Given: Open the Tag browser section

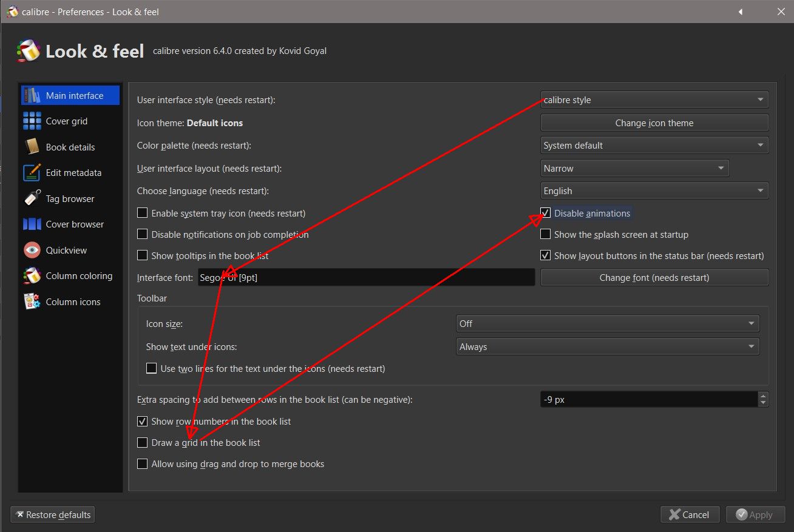Looking at the screenshot, I should click(70, 198).
